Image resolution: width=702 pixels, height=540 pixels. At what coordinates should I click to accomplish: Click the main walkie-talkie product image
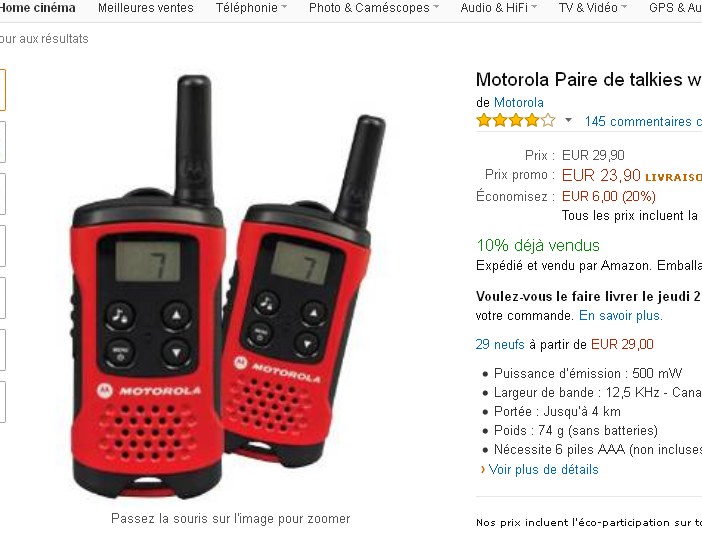click(x=228, y=287)
